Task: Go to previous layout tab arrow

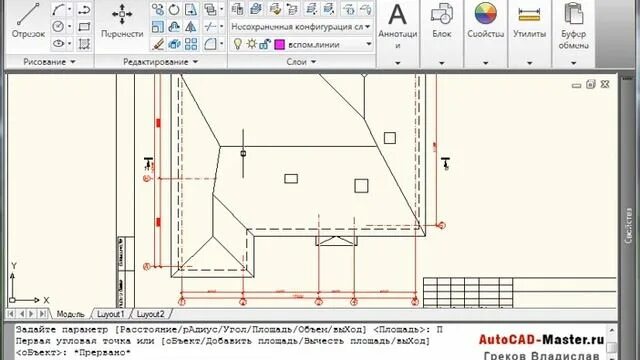Action: tap(22, 314)
